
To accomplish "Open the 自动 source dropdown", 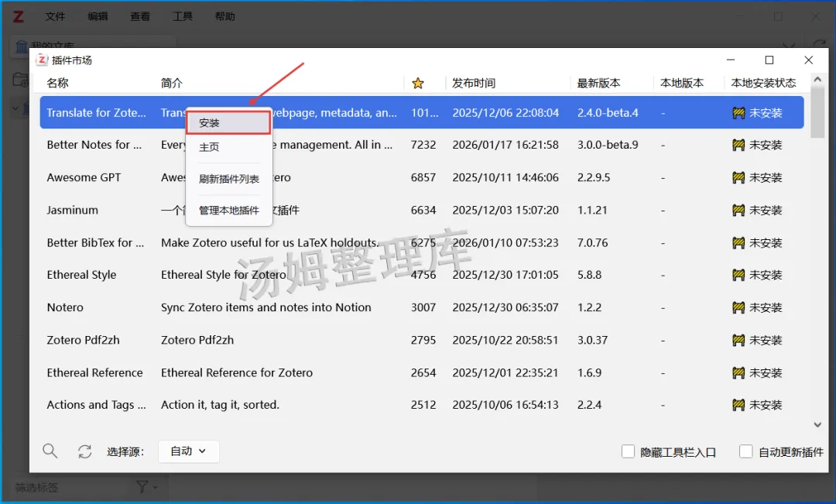I will coord(188,451).
